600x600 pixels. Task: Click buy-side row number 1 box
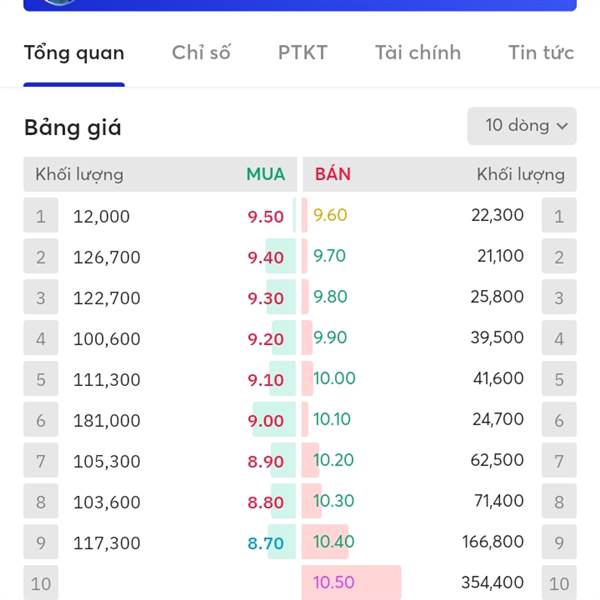click(x=41, y=215)
